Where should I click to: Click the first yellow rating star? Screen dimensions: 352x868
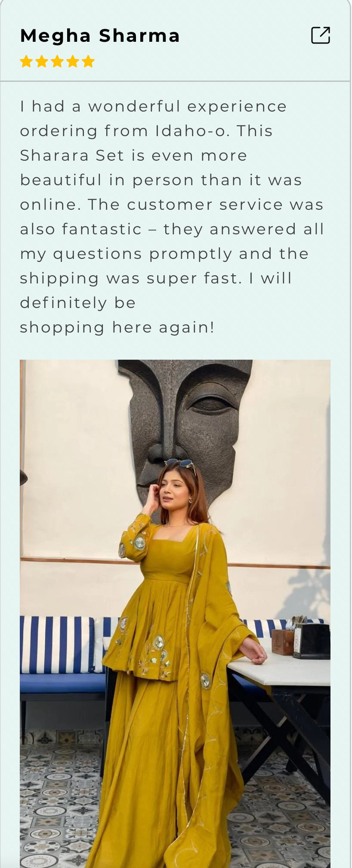pyautogui.click(x=26, y=62)
